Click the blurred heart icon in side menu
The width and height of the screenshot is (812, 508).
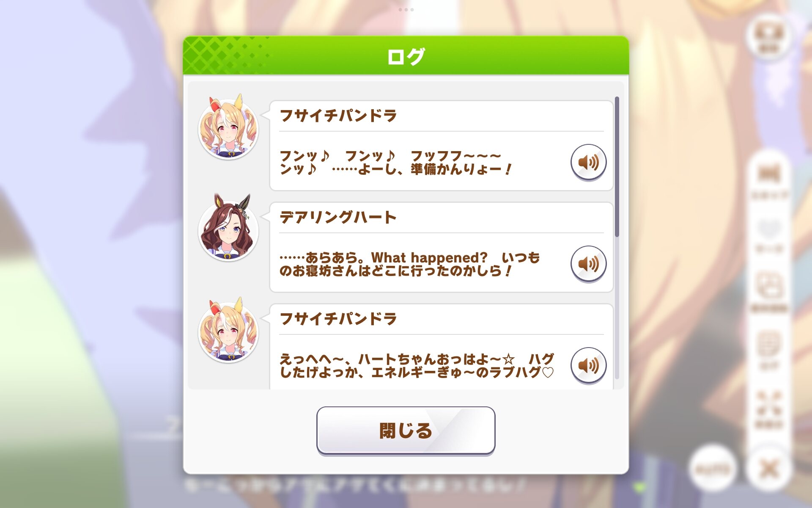(x=769, y=235)
